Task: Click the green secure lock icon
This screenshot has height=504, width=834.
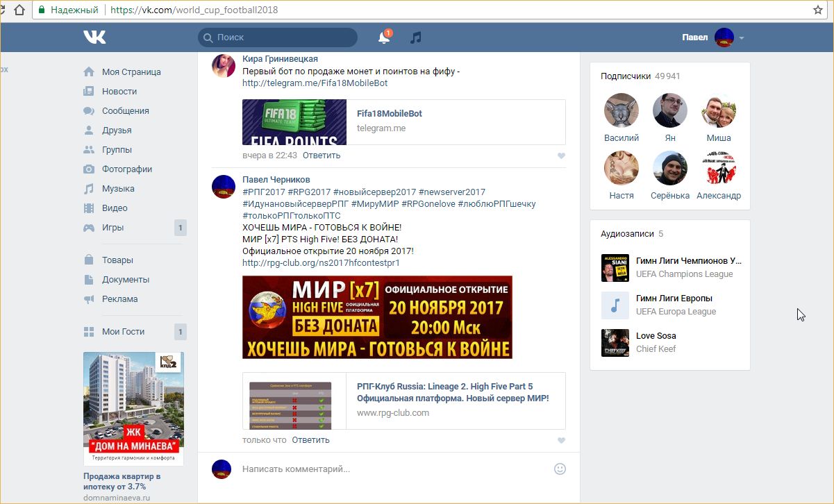Action: pyautogui.click(x=42, y=10)
